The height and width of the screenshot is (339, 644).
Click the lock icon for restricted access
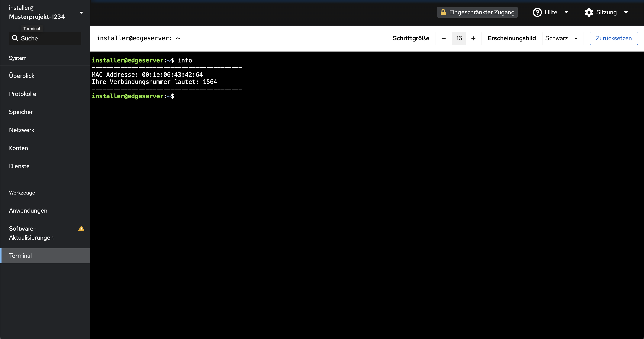(443, 12)
